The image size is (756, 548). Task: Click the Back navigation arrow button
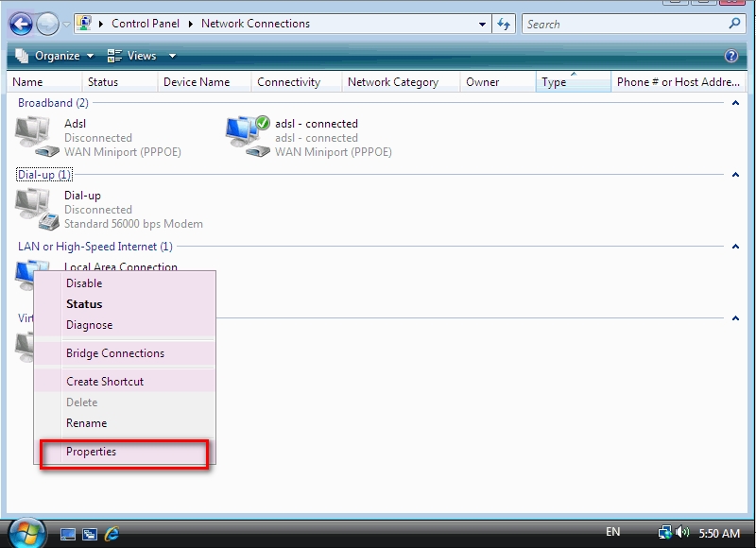tap(21, 24)
